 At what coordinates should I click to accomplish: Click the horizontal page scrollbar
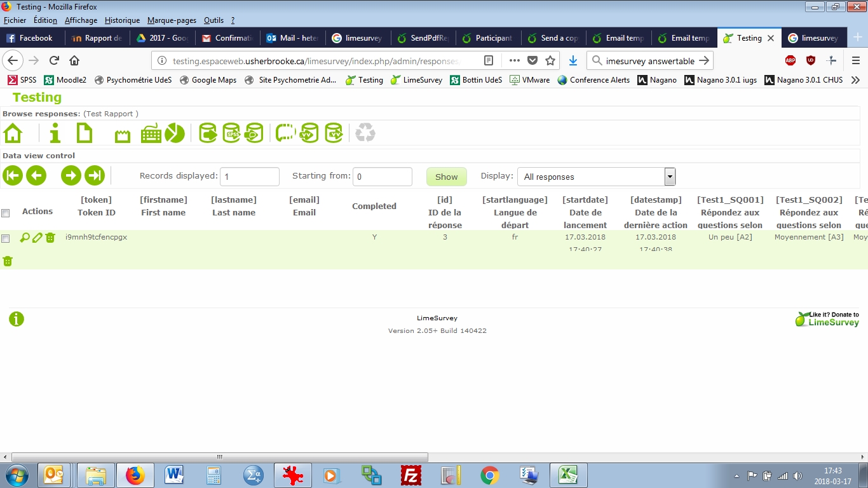click(x=219, y=457)
